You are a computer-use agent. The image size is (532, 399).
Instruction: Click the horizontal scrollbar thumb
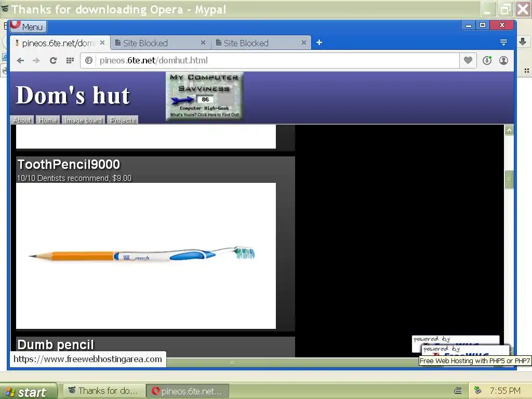point(232,363)
